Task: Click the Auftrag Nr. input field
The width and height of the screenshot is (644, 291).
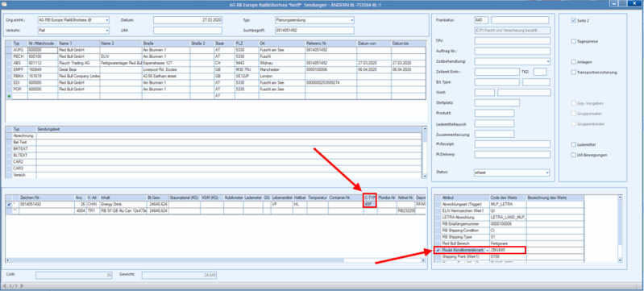Action: pyautogui.click(x=512, y=52)
